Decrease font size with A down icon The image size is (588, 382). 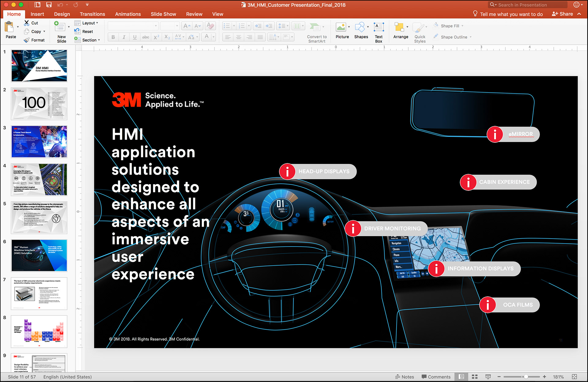[x=197, y=26]
